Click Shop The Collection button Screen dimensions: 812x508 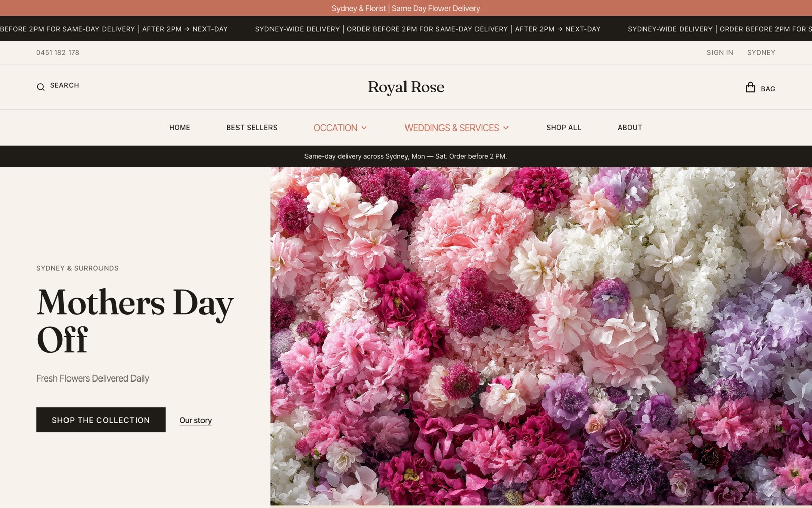[101, 420]
